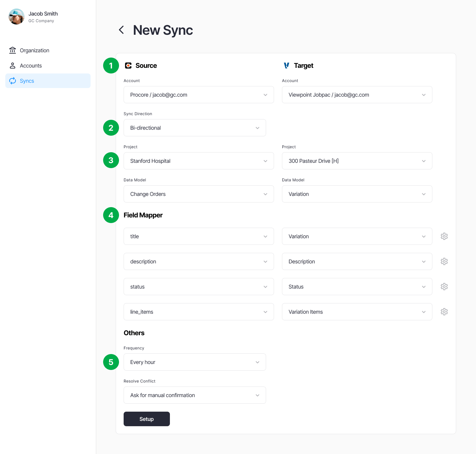The height and width of the screenshot is (454, 476).
Task: Click the Viewpoint logo next to Target
Action: tap(287, 66)
